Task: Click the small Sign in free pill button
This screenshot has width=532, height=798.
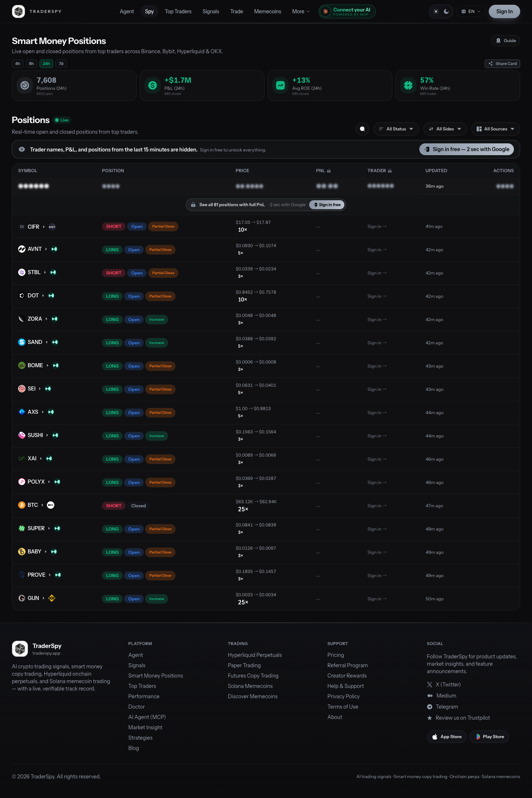Action: 327,205
